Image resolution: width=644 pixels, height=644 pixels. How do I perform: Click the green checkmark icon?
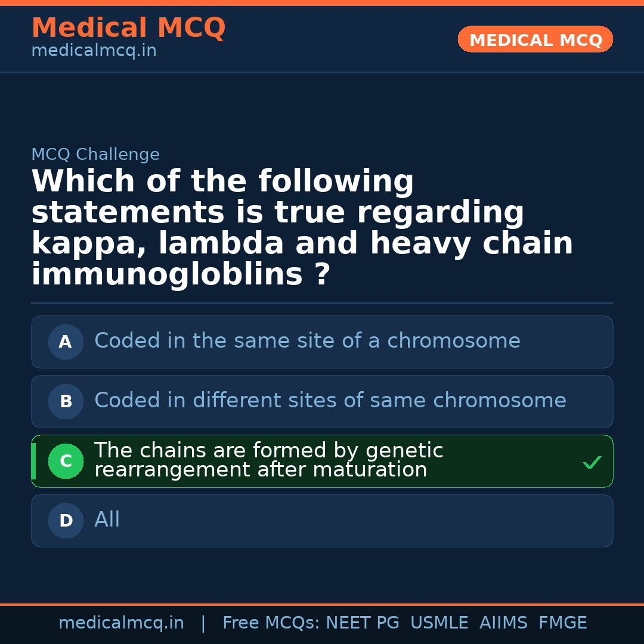pos(592,462)
